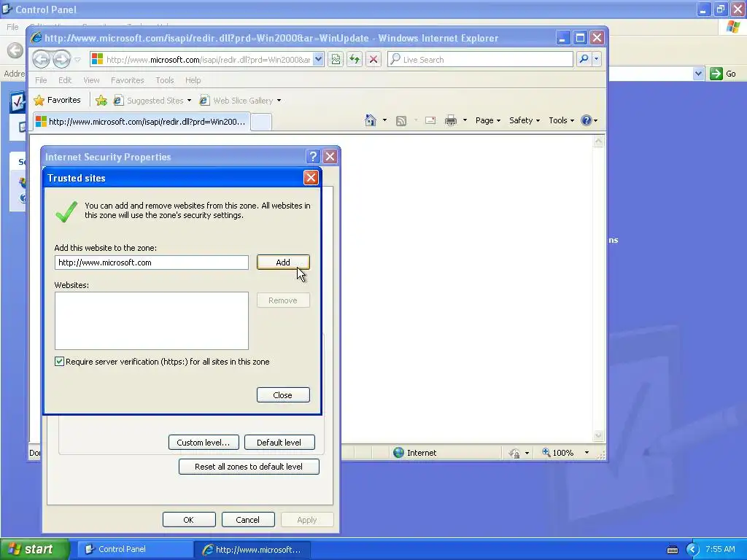
Task: Open the Control Panel address dropdown arrow
Action: pos(698,74)
